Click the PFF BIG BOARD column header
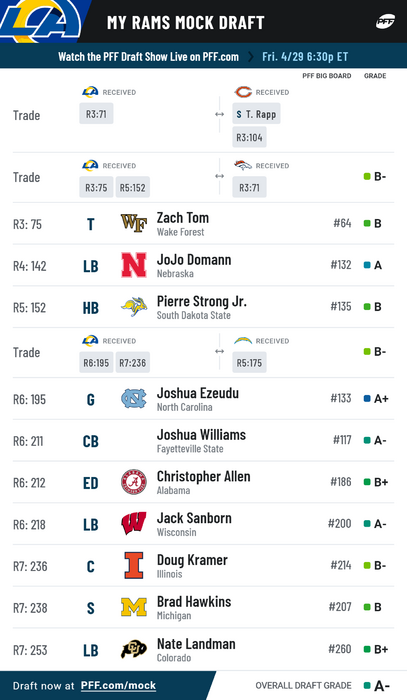This screenshot has height=700, width=407. coord(327,76)
